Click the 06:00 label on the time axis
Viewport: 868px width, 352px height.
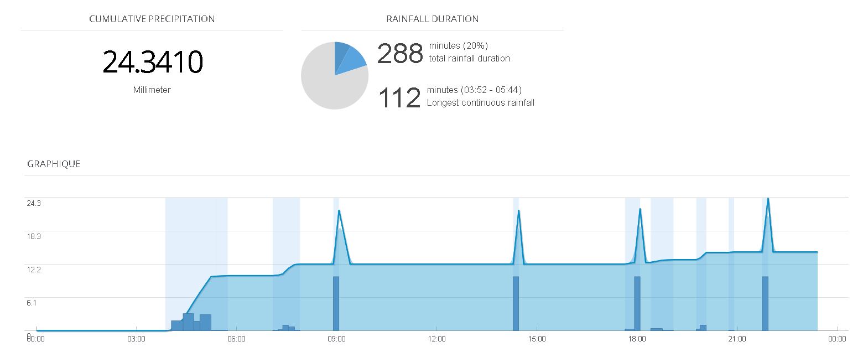pyautogui.click(x=236, y=339)
